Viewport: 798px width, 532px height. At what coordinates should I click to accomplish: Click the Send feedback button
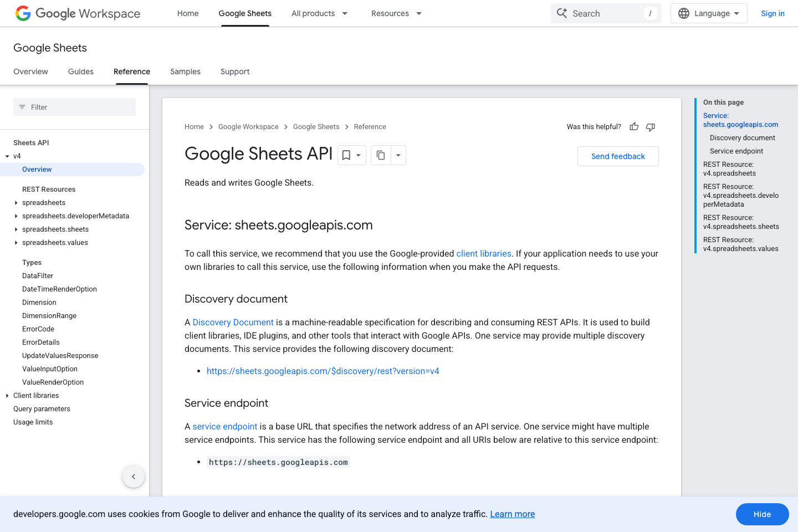(617, 156)
